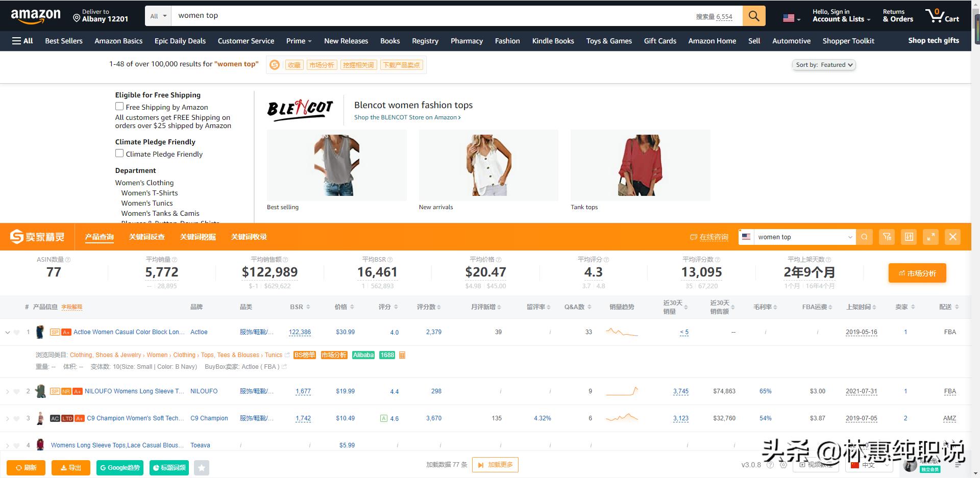Collapse the first product's details row
The height and width of the screenshot is (478, 980).
8,332
